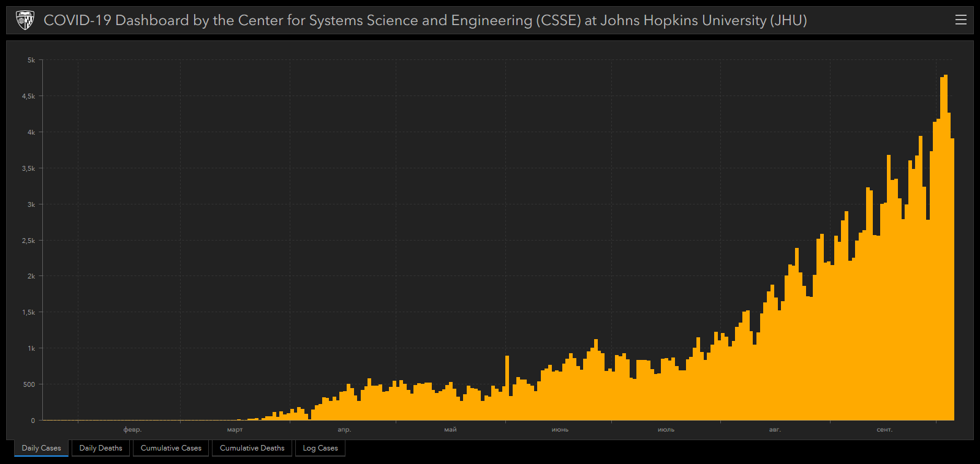Select the Daily Cases tab
This screenshot has width=980, height=464.
41,448
